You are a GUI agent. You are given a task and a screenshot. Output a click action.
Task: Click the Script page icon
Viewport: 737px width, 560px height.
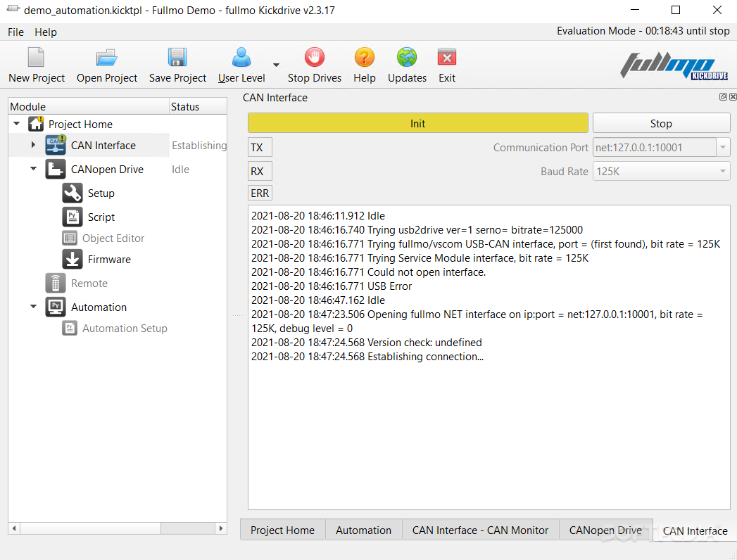coord(73,217)
